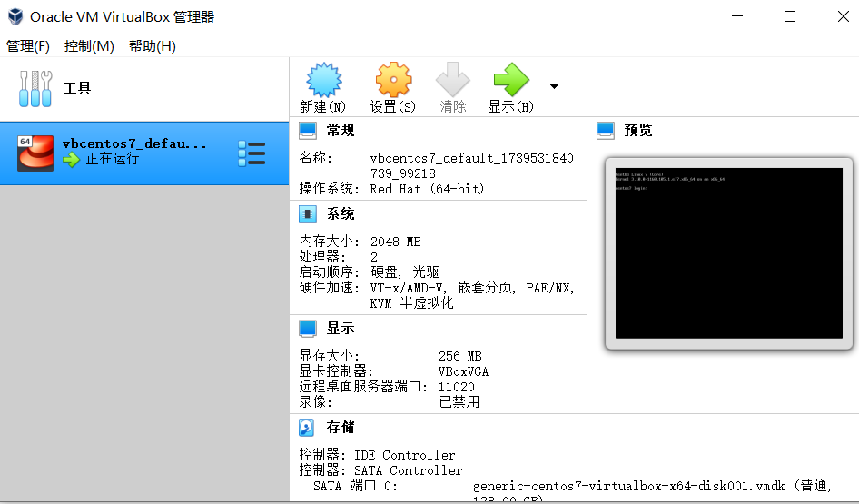The width and height of the screenshot is (859, 504).
Task: Click the VirtualBox cube icon in title bar
Action: [x=15, y=16]
